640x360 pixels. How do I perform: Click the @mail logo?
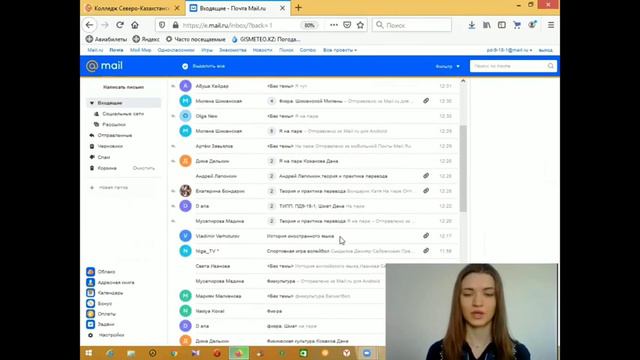pos(104,66)
